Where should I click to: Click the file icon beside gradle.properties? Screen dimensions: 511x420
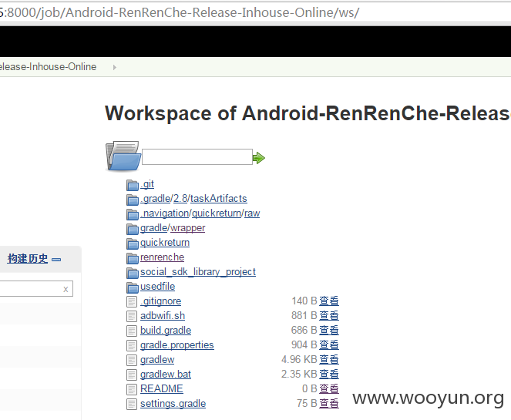(132, 346)
